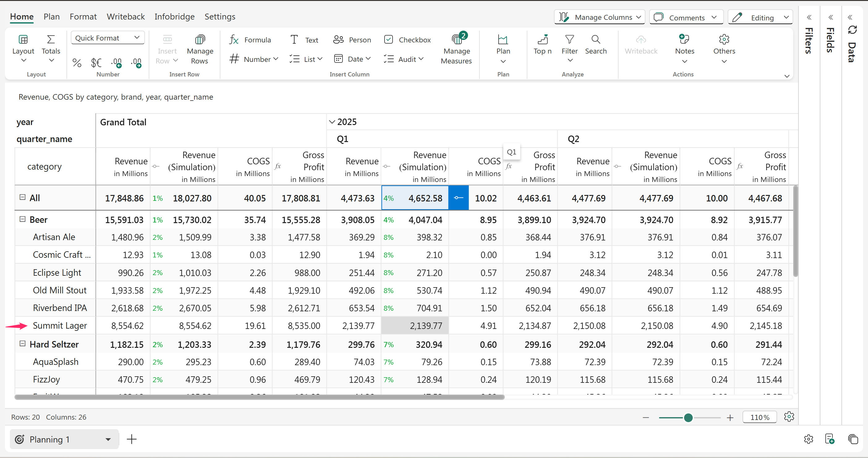Open Manage Measures
The height and width of the screenshot is (458, 868).
(456, 49)
